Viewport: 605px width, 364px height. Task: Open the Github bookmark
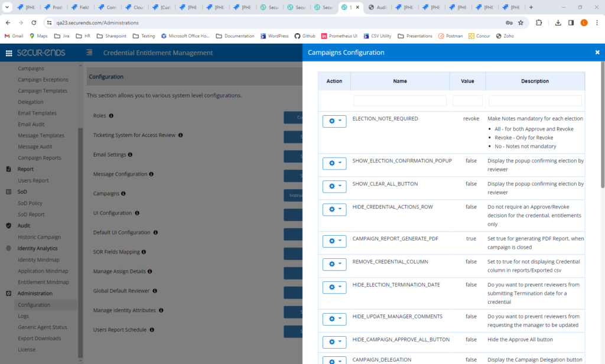(305, 36)
